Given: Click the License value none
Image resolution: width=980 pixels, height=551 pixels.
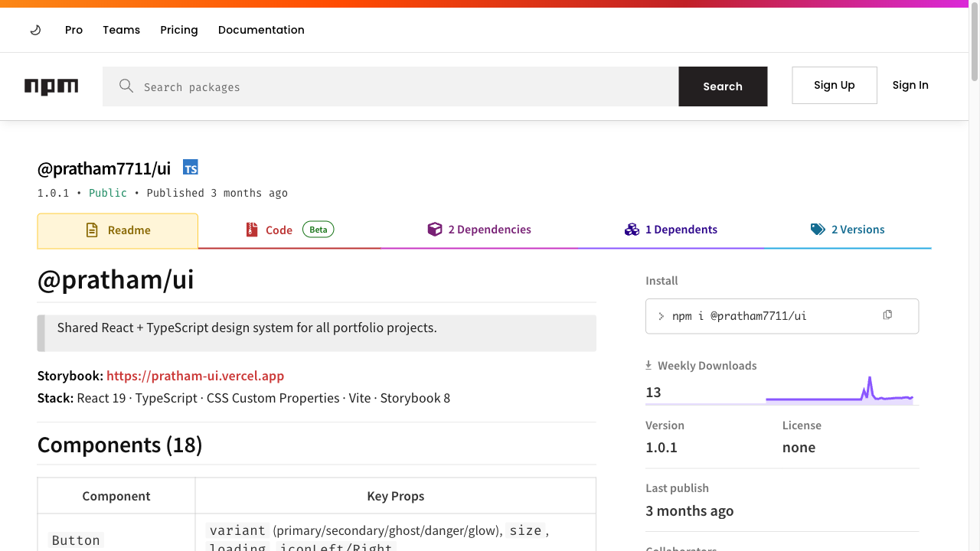Looking at the screenshot, I should pyautogui.click(x=799, y=448).
